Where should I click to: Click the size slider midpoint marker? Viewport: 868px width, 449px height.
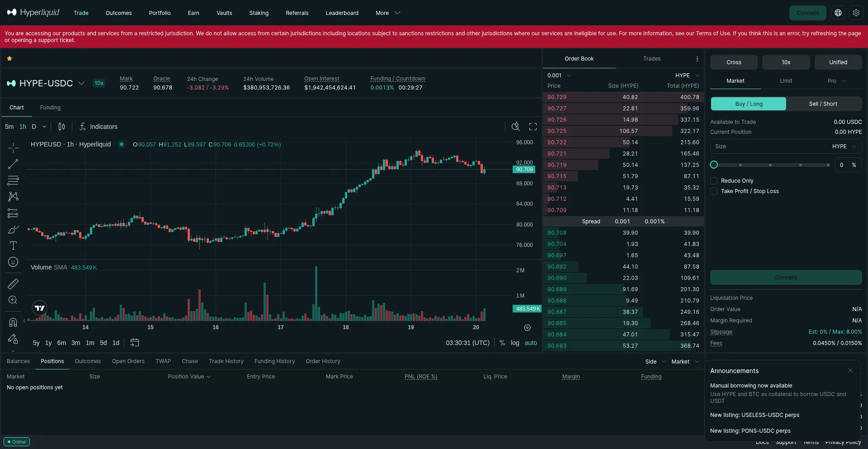coord(770,165)
